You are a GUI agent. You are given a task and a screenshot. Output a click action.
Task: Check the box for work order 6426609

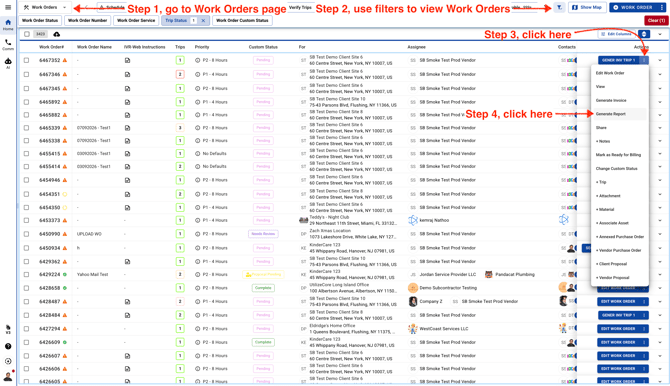tap(26, 342)
